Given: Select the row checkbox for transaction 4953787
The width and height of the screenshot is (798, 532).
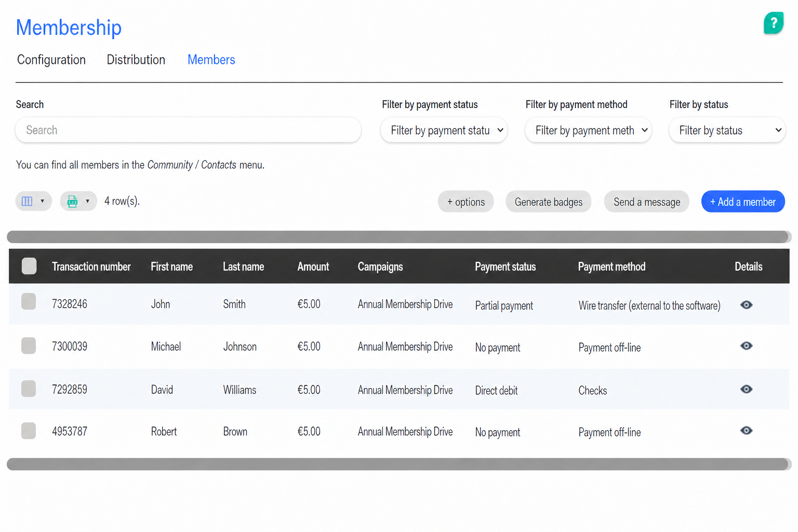Looking at the screenshot, I should pos(29,431).
